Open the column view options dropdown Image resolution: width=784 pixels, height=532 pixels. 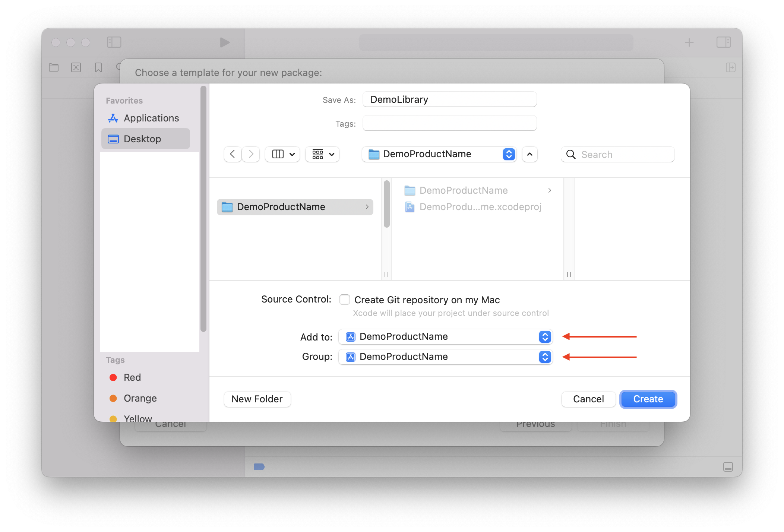coord(282,154)
